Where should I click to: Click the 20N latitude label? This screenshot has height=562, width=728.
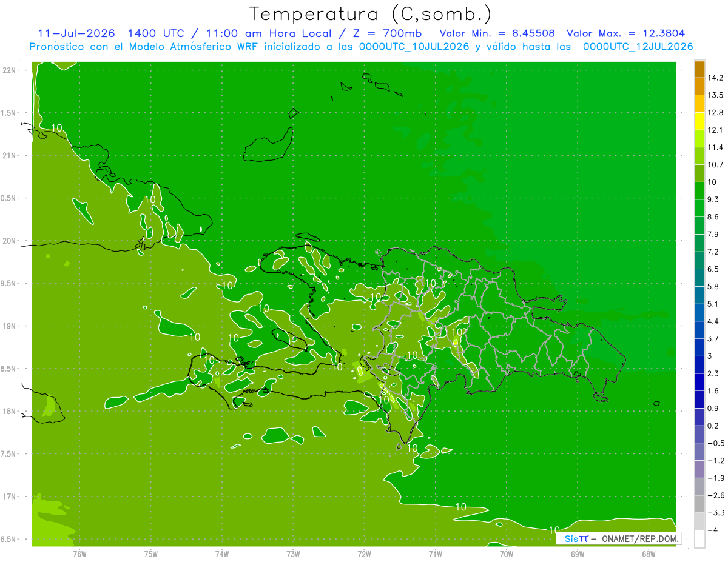point(9,241)
